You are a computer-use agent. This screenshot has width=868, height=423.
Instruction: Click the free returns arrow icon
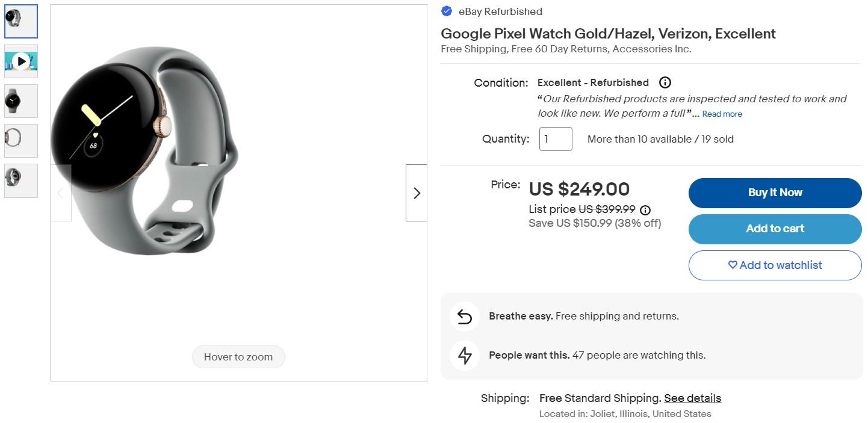click(464, 316)
